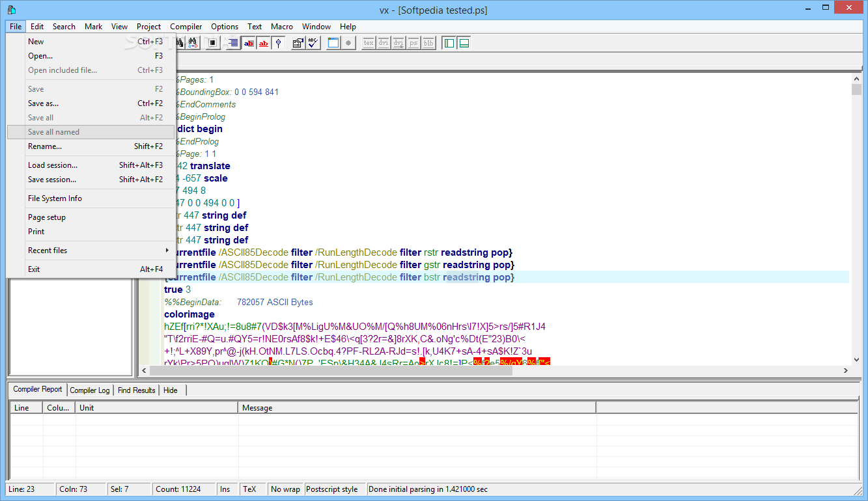Open the Mark menu
The image size is (868, 501).
pos(93,27)
